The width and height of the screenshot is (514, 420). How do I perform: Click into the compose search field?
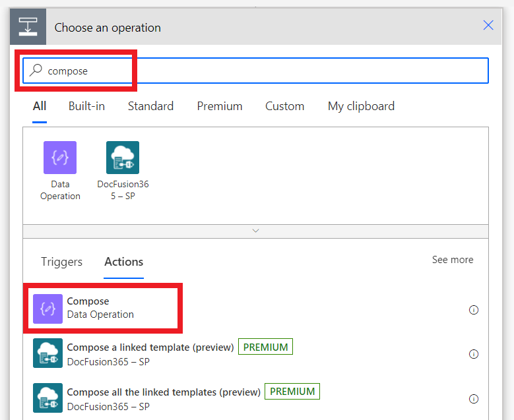coord(256,71)
